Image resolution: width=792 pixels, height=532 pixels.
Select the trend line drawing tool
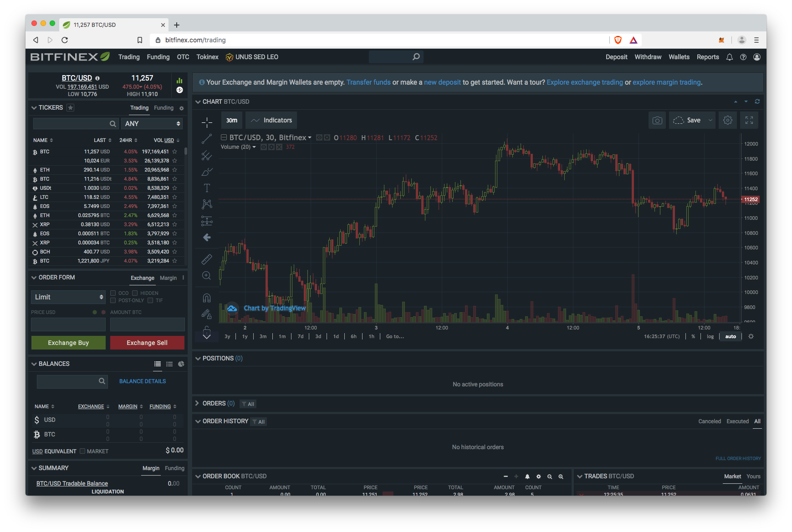207,139
